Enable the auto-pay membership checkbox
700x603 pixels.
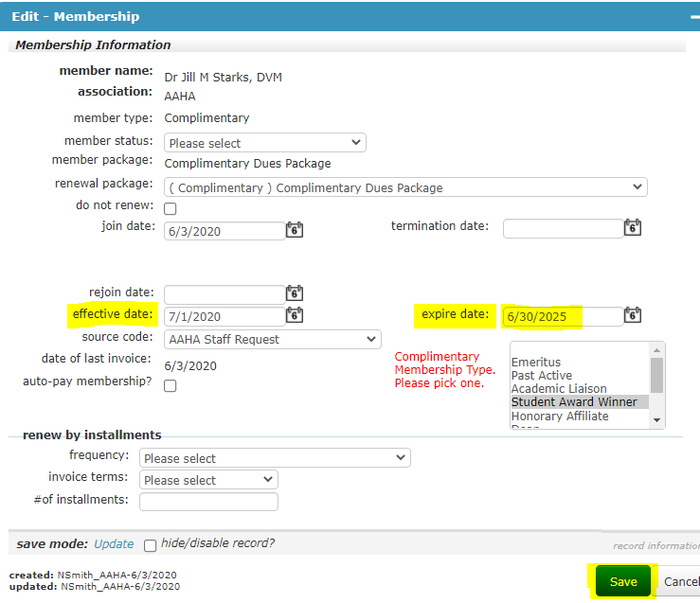click(x=171, y=386)
